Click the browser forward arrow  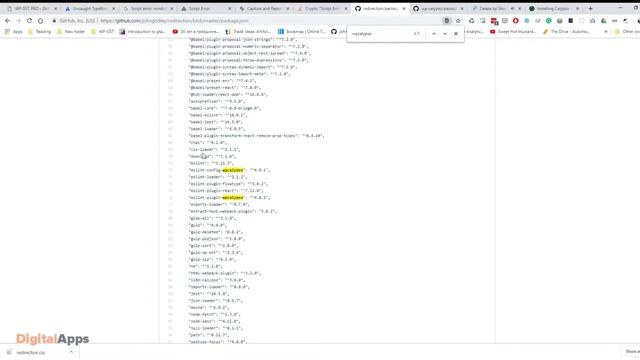[x=18, y=20]
